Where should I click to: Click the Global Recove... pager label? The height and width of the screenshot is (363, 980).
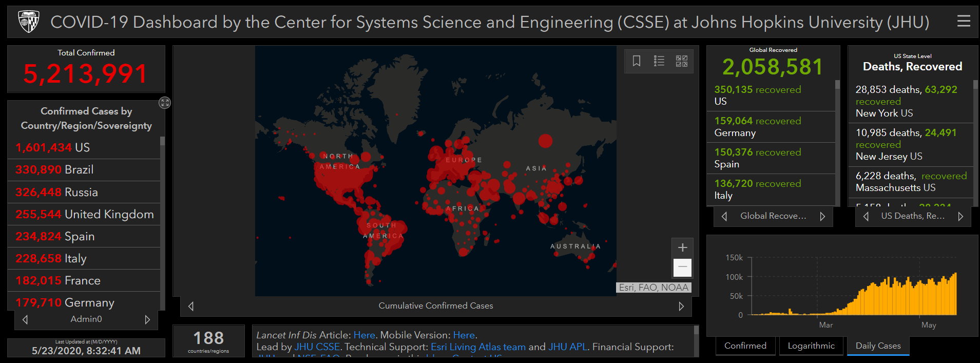[x=773, y=216]
